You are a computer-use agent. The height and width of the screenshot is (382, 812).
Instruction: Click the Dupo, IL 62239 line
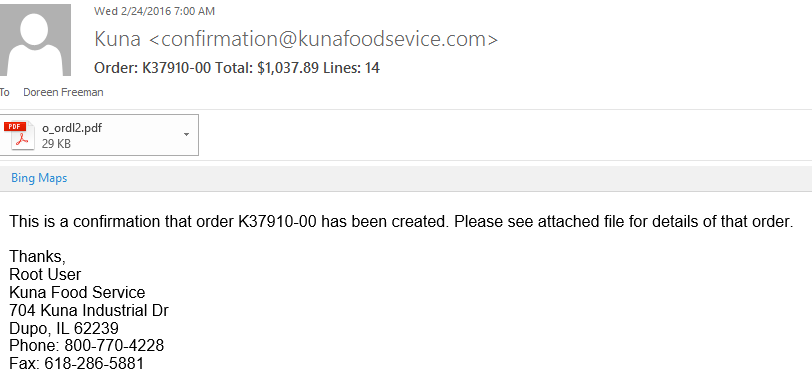pyautogui.click(x=64, y=328)
